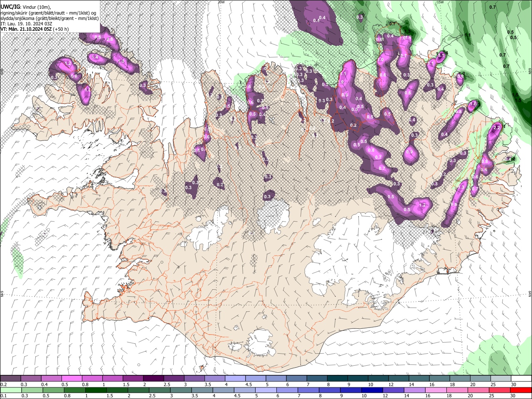
Task: Click the '0.1' label under the bottom legend row
Action: coord(3,396)
